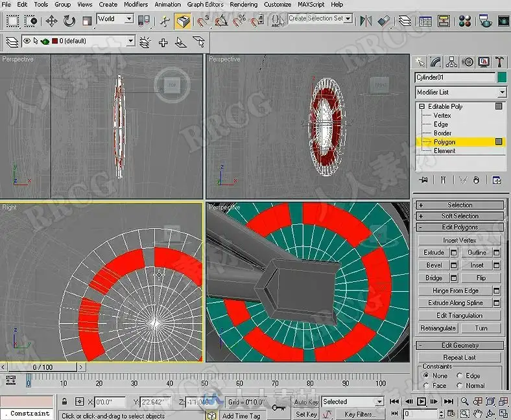The height and width of the screenshot is (420, 511).
Task: Select the Move tool in toolbar
Action: click(52, 21)
